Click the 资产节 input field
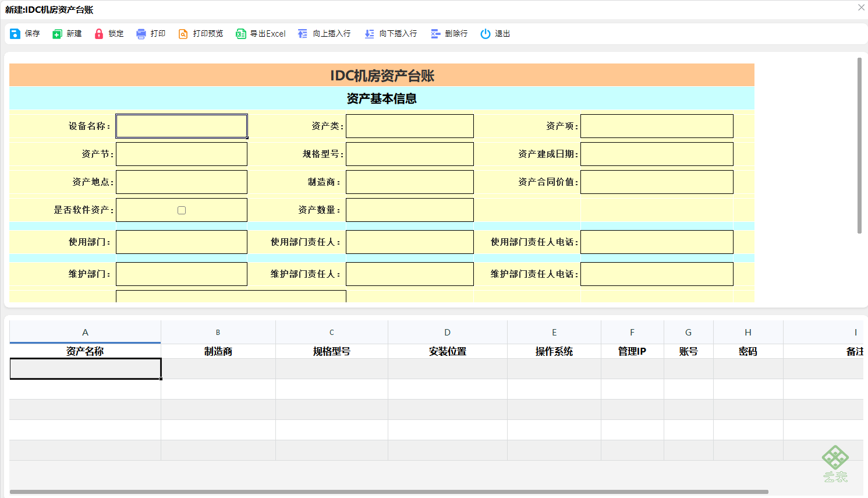This screenshot has width=868, height=498. point(182,154)
